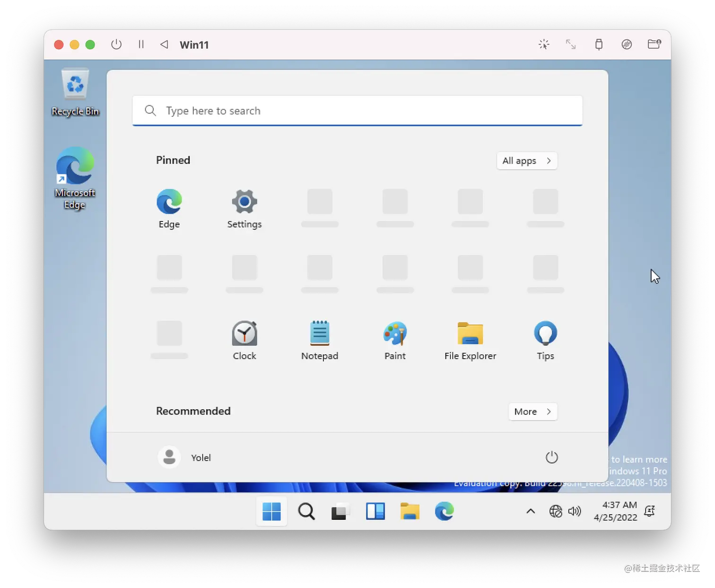Screen dimensions: 715x588
Task: Launch the pinned Tips app
Action: pyautogui.click(x=545, y=341)
